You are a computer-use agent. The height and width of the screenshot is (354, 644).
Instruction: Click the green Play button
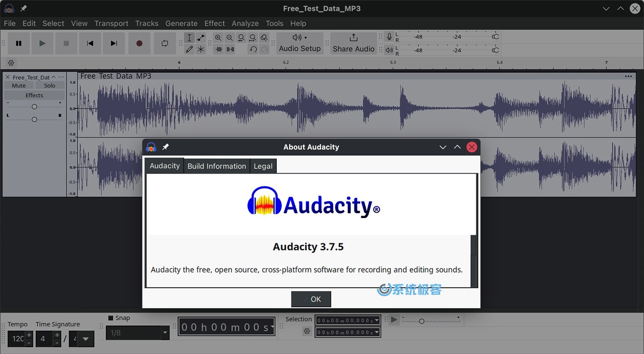tap(42, 43)
